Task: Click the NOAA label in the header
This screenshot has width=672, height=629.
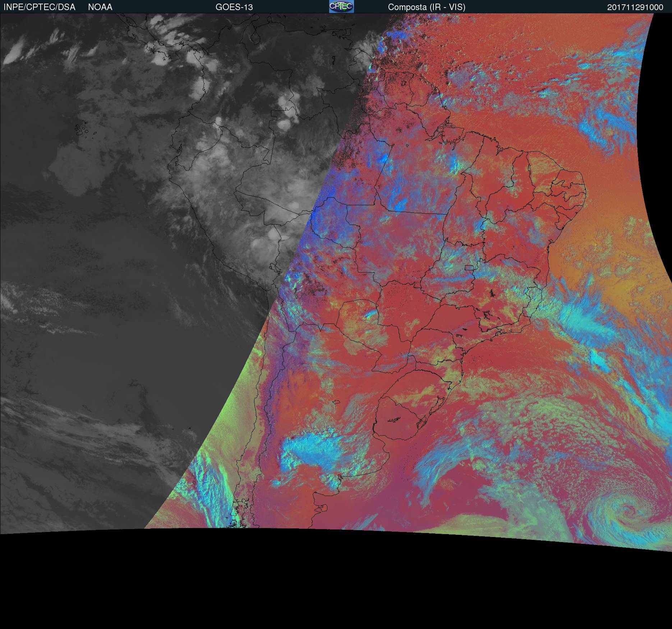Action: pyautogui.click(x=100, y=7)
